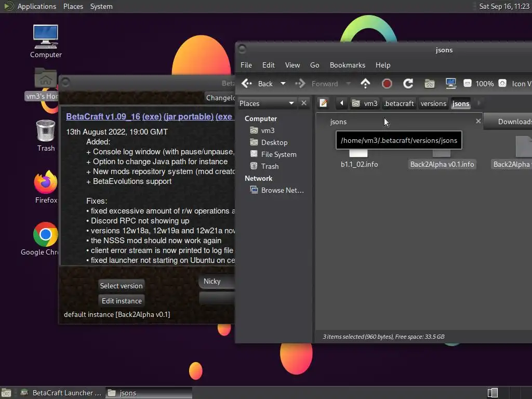Switch to BetaCraft Launcher taskbar entry
Image resolution: width=532 pixels, height=399 pixels.
coord(61,393)
